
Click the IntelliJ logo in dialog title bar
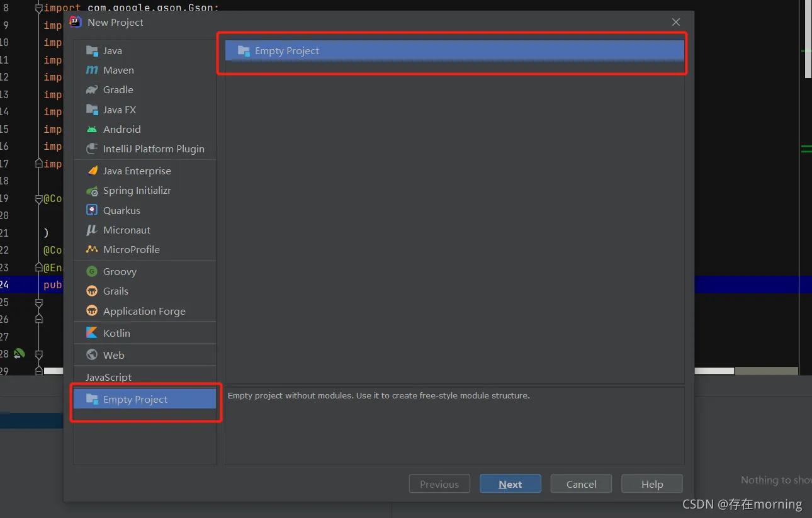(76, 22)
